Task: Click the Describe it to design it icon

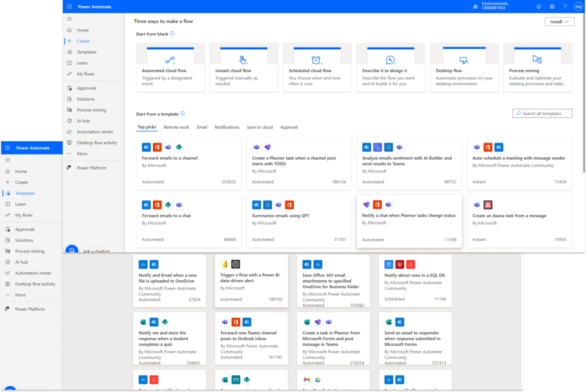Action: click(390, 60)
